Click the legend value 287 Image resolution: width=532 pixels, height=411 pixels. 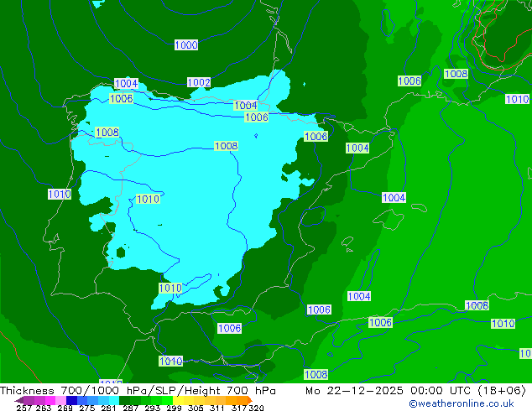[130, 408]
